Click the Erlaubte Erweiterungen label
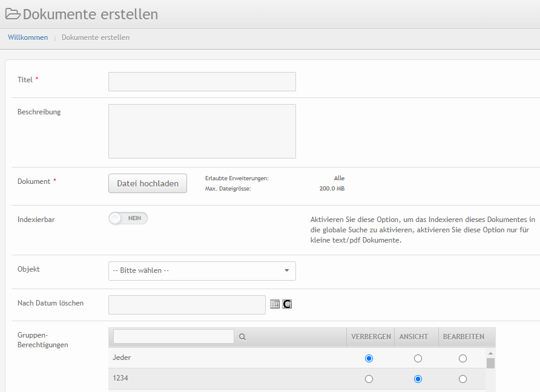The image size is (540, 392). 237,178
